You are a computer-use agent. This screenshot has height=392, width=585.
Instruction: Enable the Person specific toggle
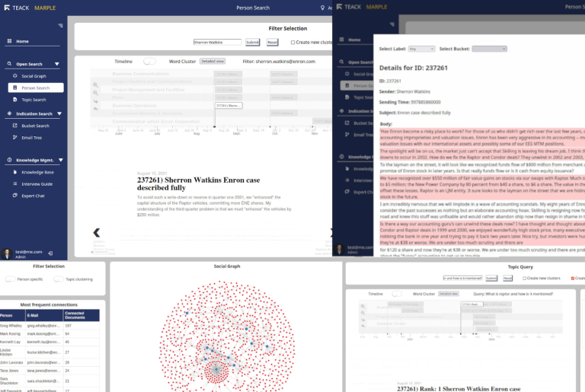pos(10,279)
